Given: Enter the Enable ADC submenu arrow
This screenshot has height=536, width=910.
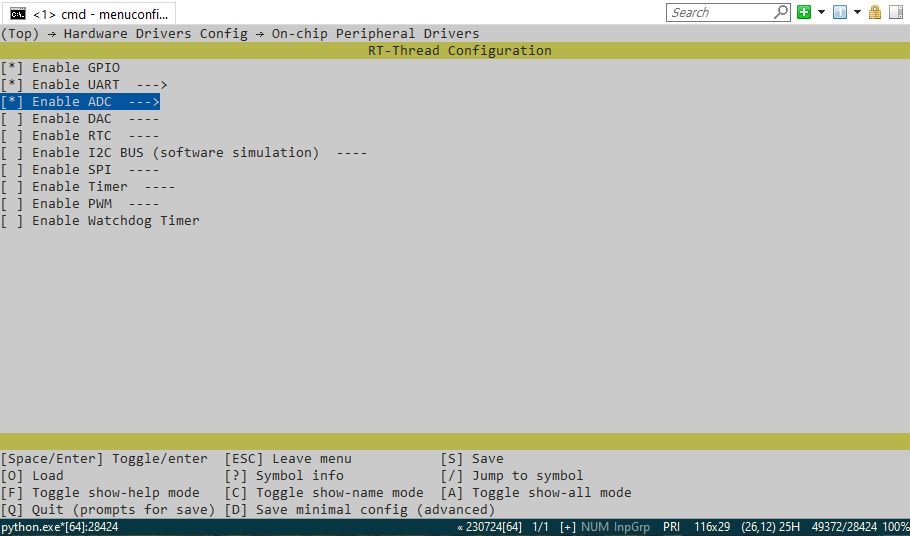Looking at the screenshot, I should pyautogui.click(x=144, y=102).
